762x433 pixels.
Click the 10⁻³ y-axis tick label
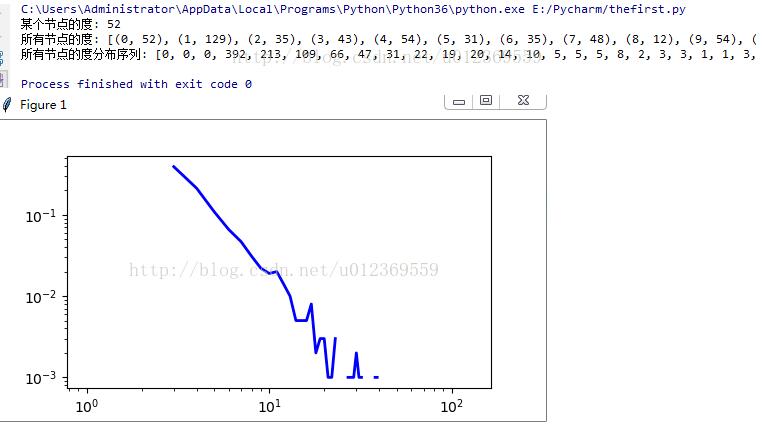tap(42, 378)
